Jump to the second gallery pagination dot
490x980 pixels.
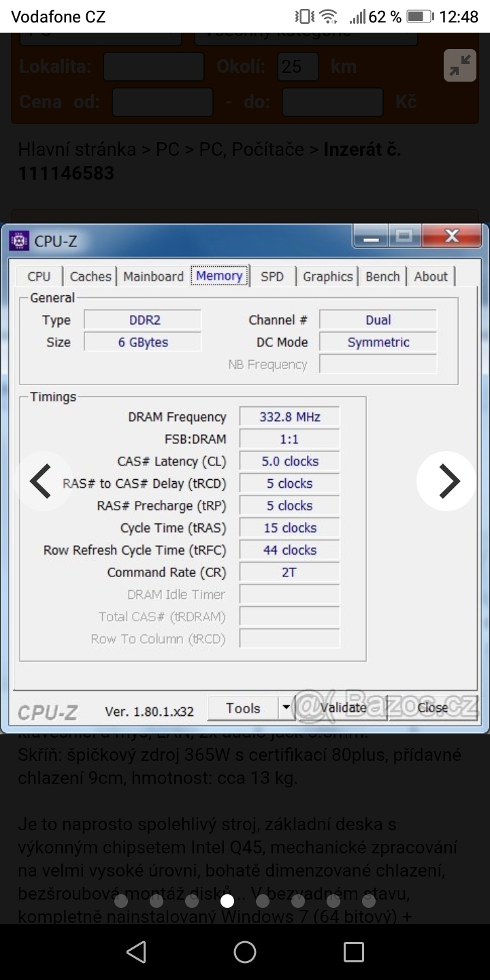157,901
